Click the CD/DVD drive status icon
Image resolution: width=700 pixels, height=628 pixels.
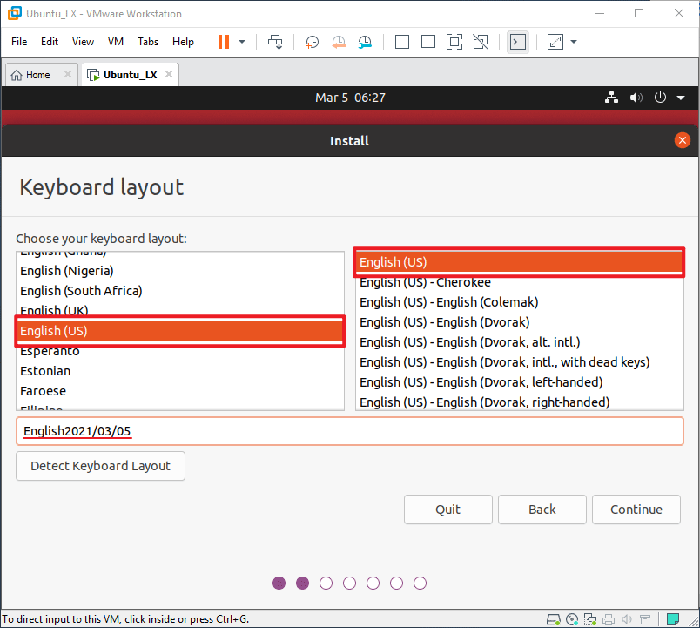(572, 620)
